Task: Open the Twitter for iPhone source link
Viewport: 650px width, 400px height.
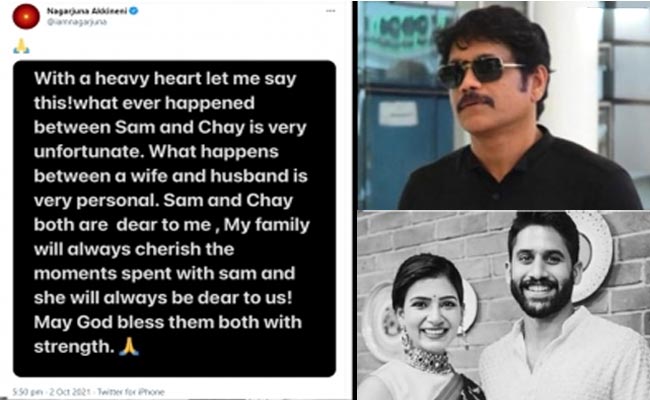Action: pyautogui.click(x=131, y=392)
